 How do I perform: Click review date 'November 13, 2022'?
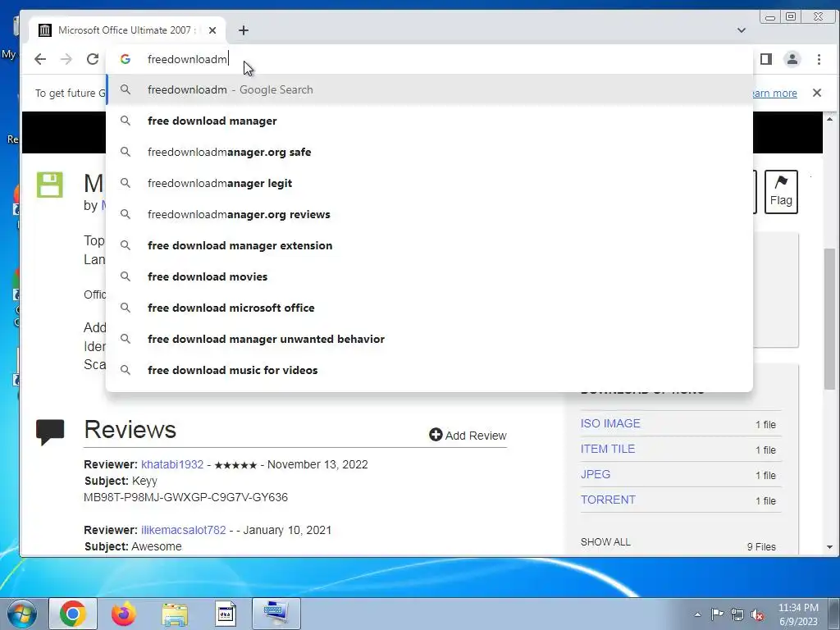pyautogui.click(x=317, y=464)
